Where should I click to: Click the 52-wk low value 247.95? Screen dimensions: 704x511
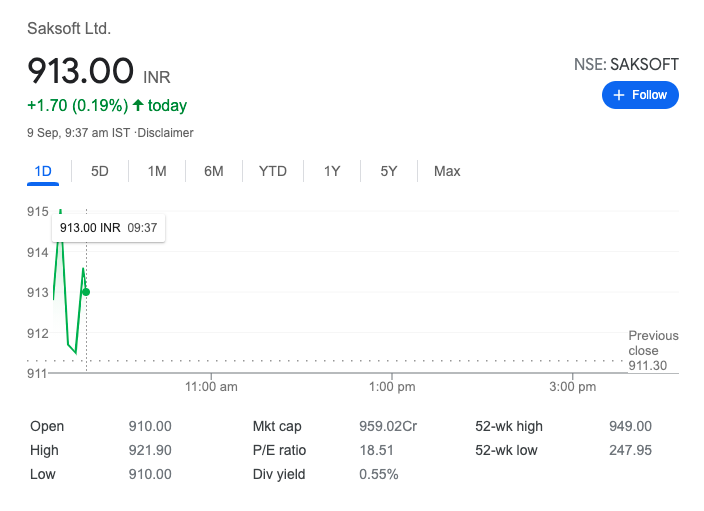tap(630, 450)
